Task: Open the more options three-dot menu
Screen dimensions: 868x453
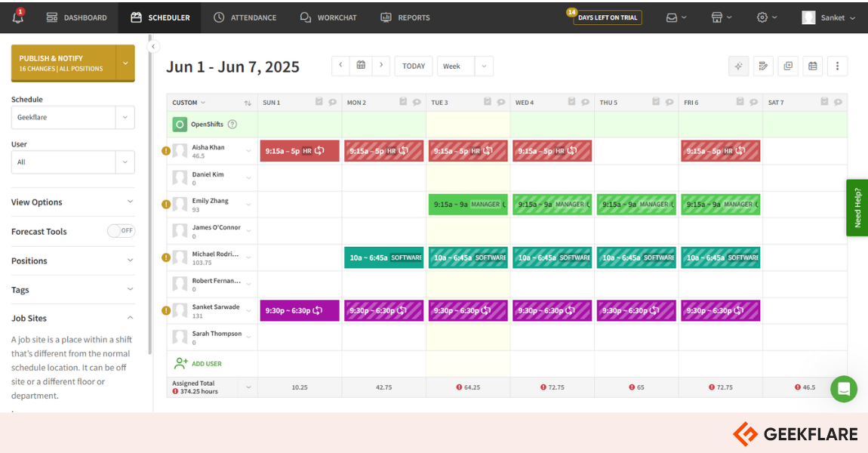Action: pos(837,66)
